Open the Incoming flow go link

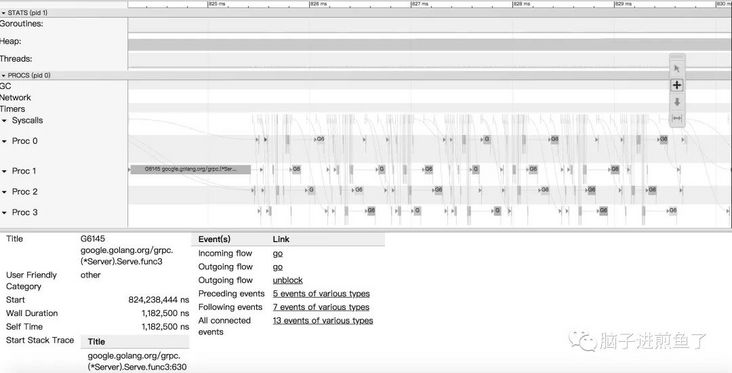(x=278, y=253)
